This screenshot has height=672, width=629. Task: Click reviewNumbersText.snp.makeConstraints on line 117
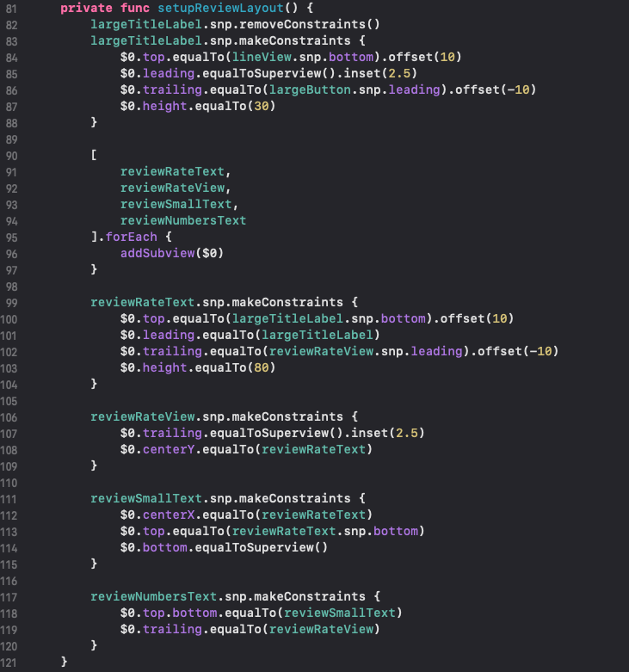228,596
